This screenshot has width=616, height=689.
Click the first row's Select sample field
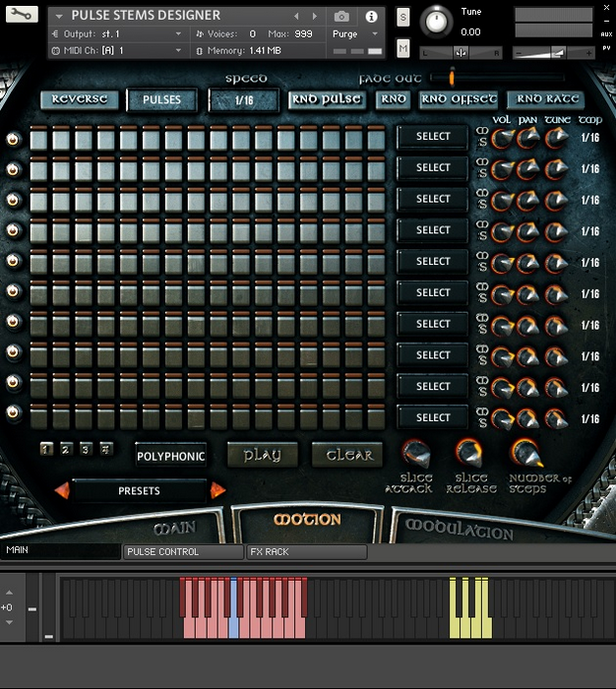(432, 137)
